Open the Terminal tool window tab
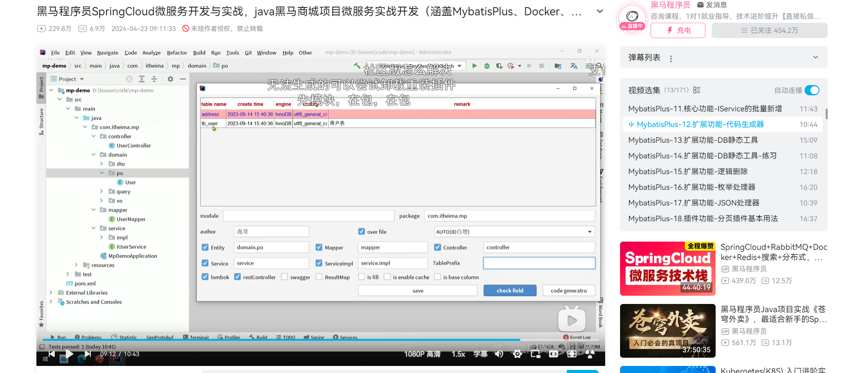Viewport: 868px width, 373px height. click(196, 337)
